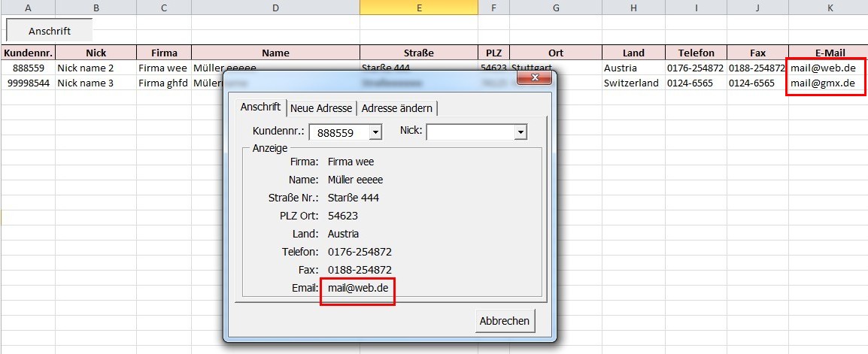Click the Email value mail@web.de in dialog
Image resolution: width=868 pixels, height=354 pixels.
[x=359, y=288]
